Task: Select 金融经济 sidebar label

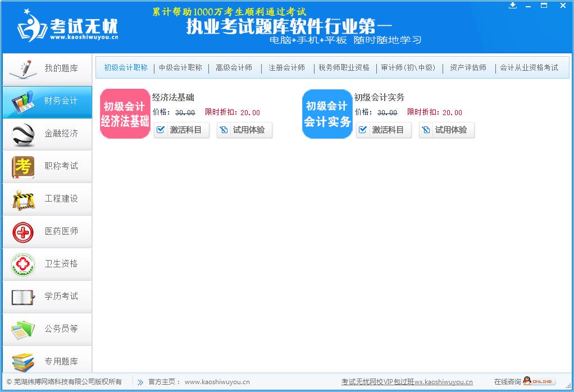Action: 61,134
